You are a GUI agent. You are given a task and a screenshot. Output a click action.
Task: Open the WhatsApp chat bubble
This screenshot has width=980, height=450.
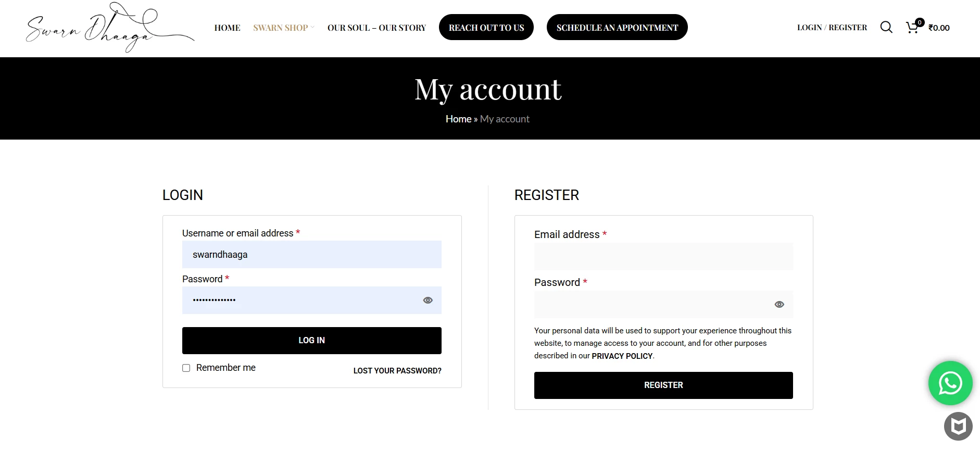point(950,383)
